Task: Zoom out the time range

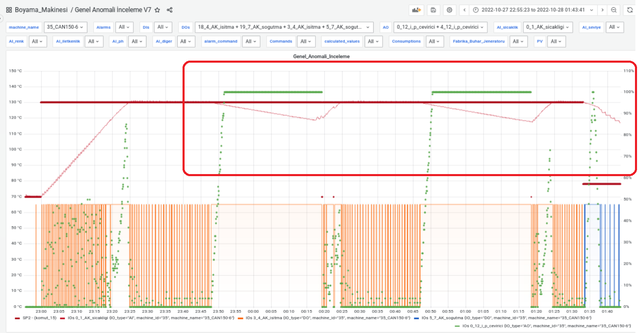Action: pos(614,10)
